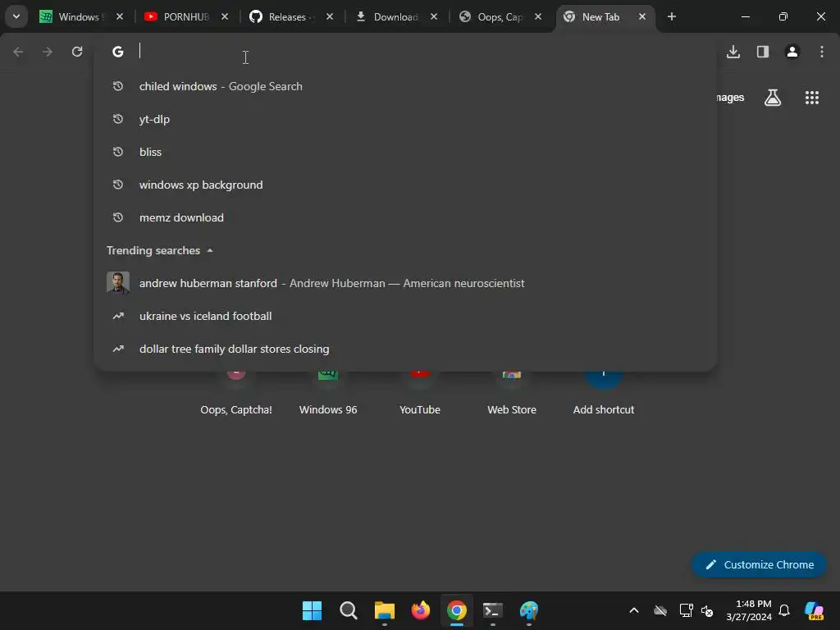Click the Customize Chrome button
Image resolution: width=840 pixels, height=630 pixels.
759,564
